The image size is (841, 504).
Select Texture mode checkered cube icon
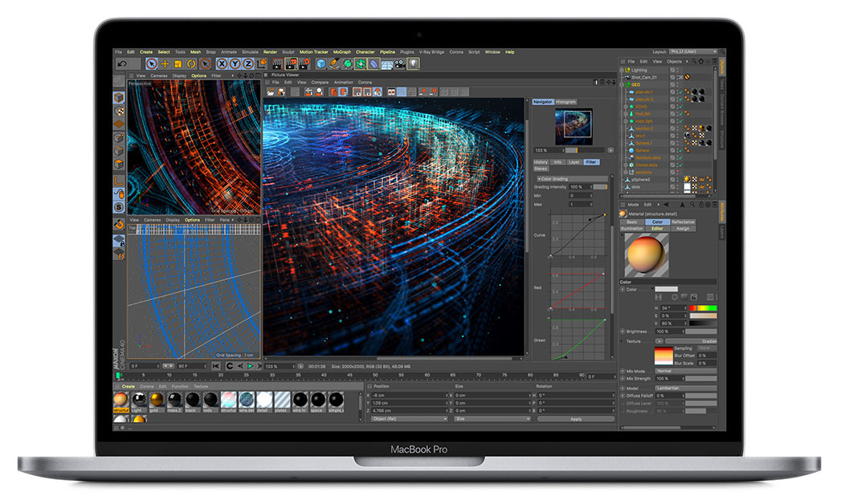coord(119,112)
